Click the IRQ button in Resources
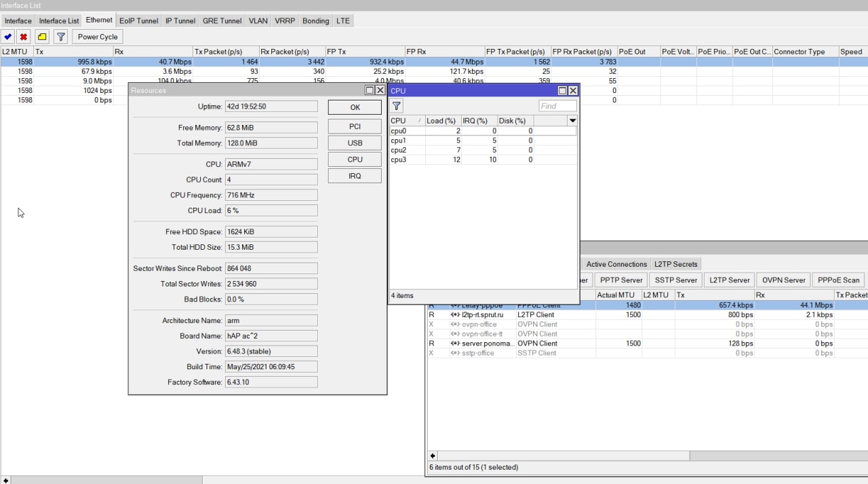The height and width of the screenshot is (484, 868). 355,176
